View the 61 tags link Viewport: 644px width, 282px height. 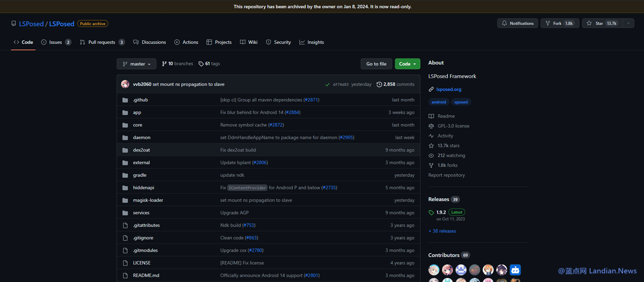pos(209,64)
